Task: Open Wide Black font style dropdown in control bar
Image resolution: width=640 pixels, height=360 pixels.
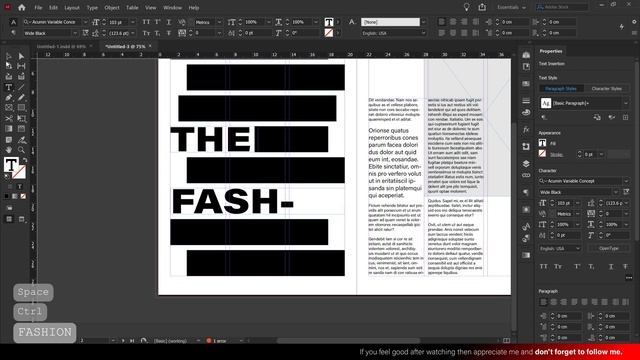Action: (75, 33)
